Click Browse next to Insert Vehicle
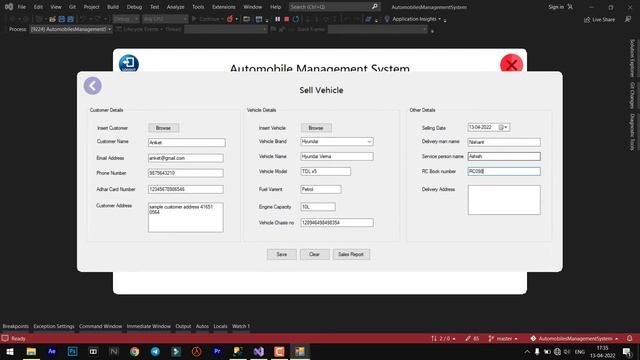The image size is (640, 360). point(316,128)
